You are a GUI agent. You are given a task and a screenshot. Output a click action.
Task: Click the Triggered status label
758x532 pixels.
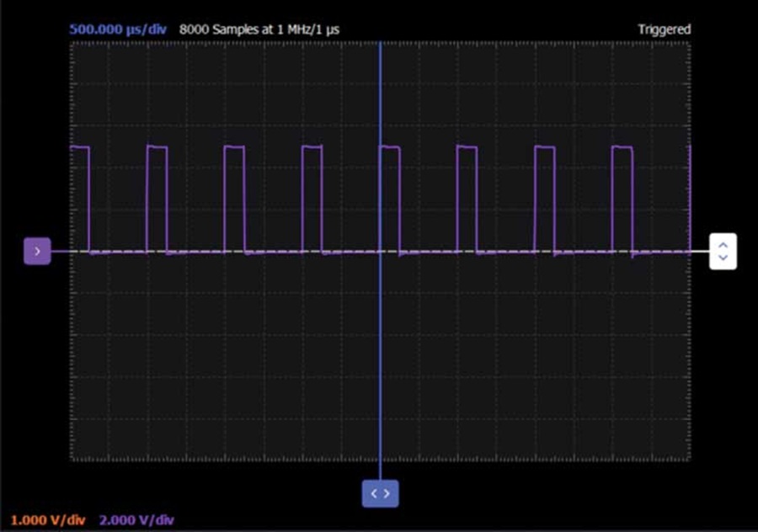pyautogui.click(x=665, y=29)
